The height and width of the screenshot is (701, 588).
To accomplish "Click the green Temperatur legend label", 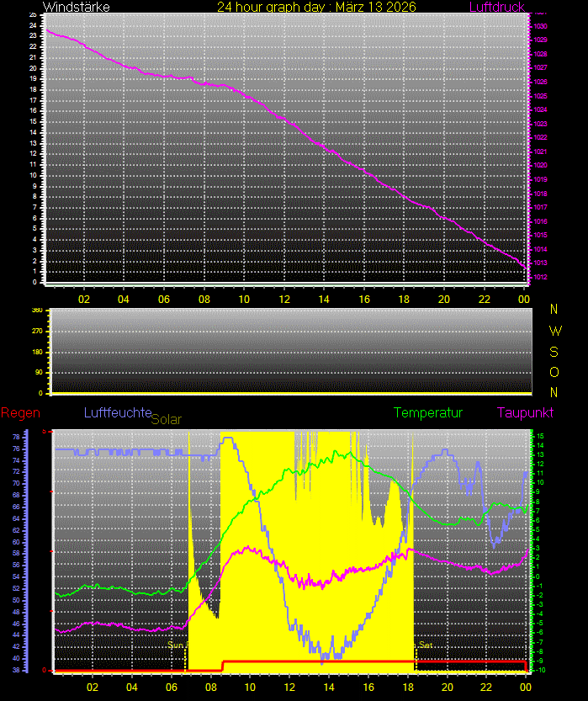I will tap(428, 412).
